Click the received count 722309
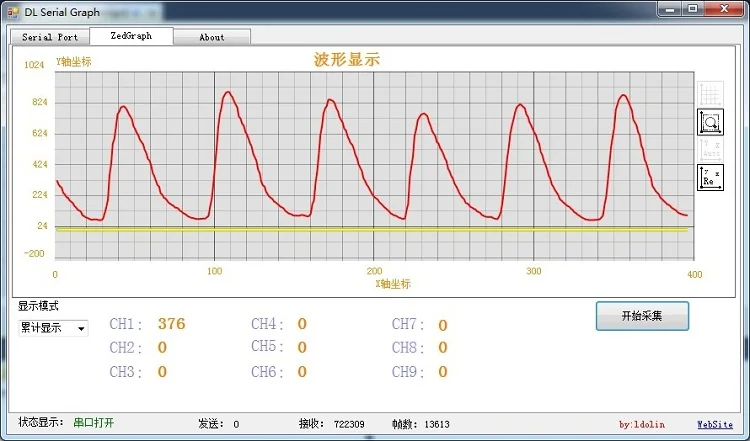 point(349,424)
